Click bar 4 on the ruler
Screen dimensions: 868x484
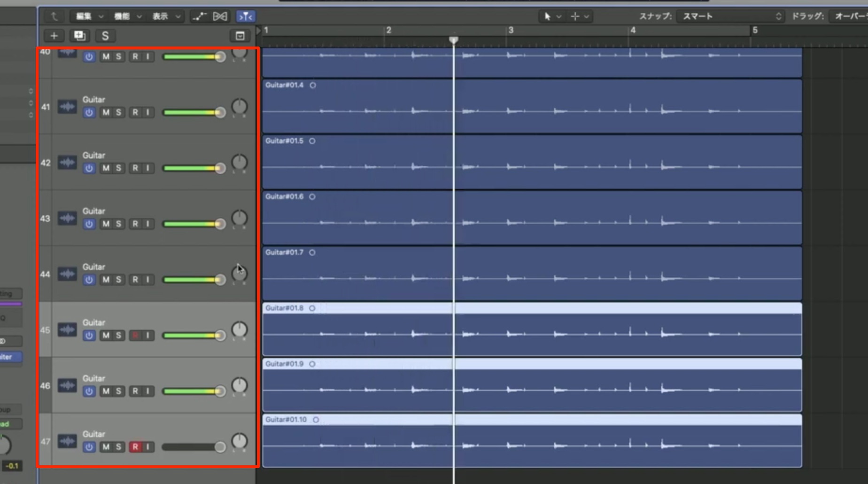point(633,30)
